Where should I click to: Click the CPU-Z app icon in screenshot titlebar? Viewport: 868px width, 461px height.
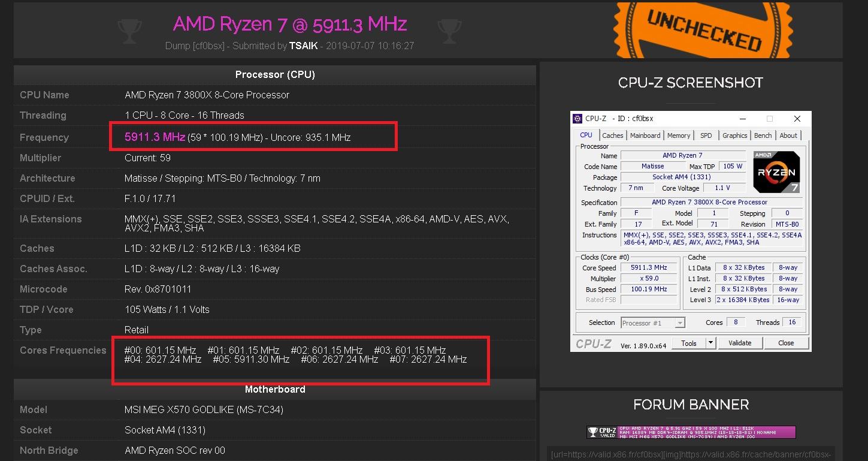pos(577,119)
